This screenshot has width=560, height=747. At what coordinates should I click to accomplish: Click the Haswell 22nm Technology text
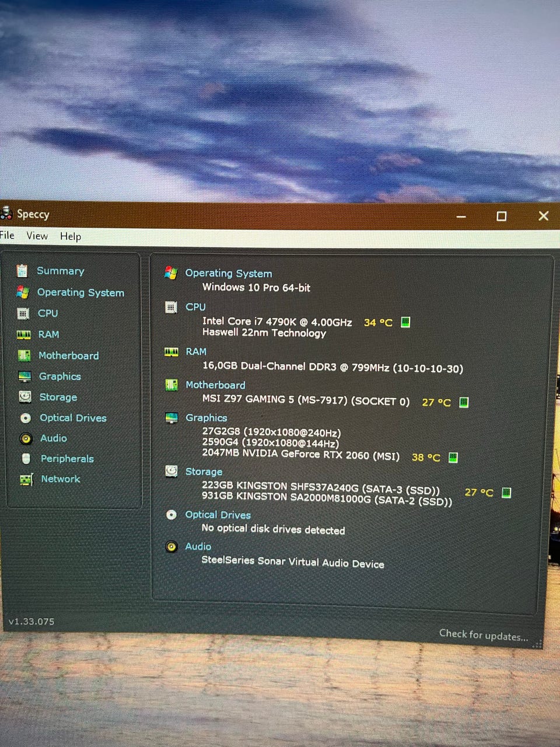click(264, 333)
